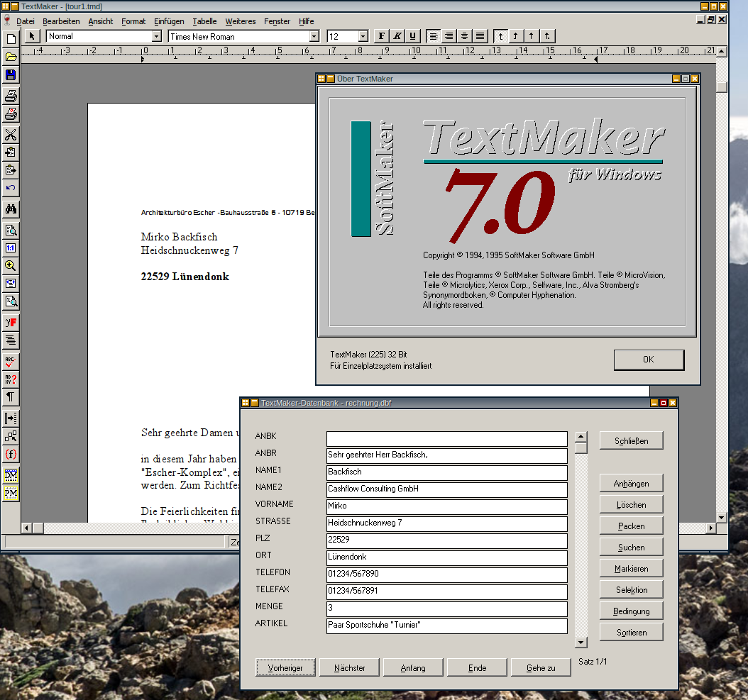Toggle centered text alignment

(465, 36)
